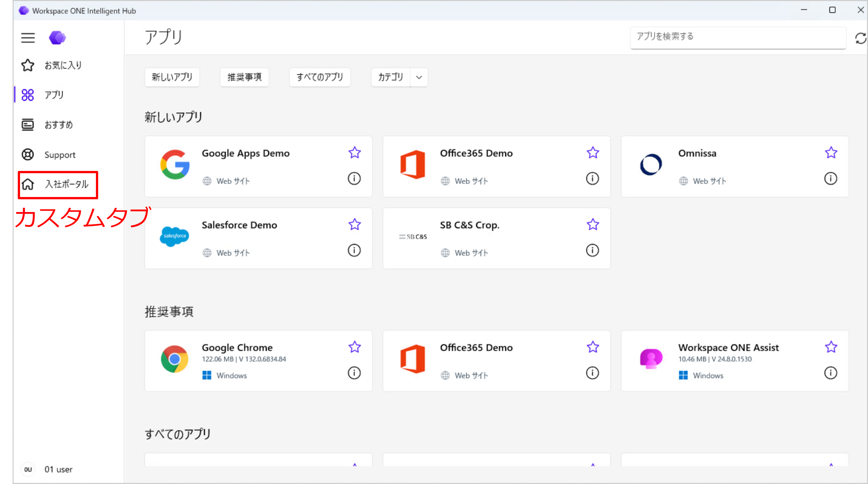Show info for Google Apps Demo
Screen dimensions: 868x484
click(x=354, y=178)
